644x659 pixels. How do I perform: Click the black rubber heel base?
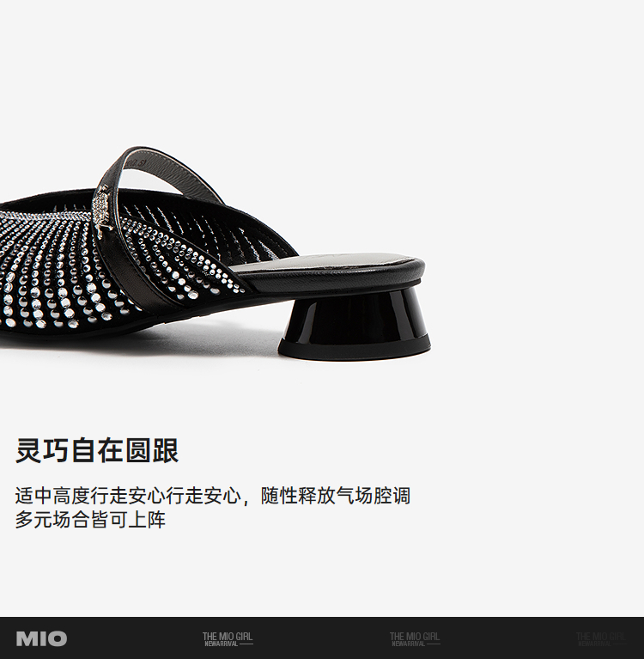(x=354, y=348)
